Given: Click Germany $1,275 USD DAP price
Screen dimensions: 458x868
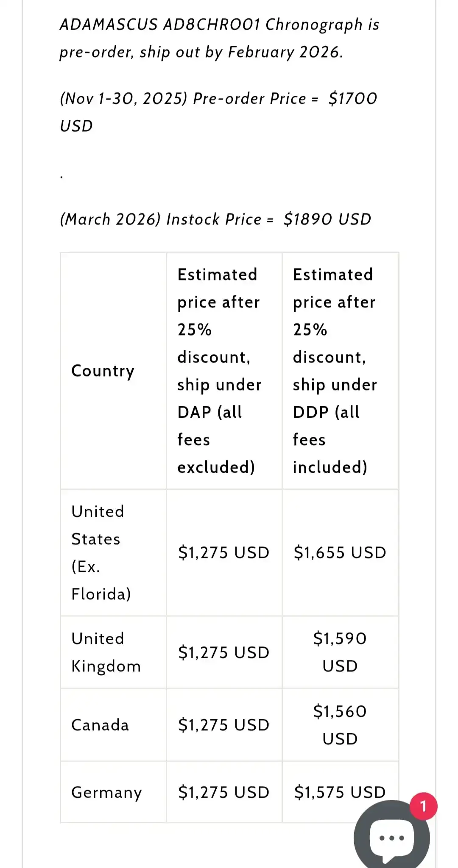Looking at the screenshot, I should pyautogui.click(x=223, y=792).
